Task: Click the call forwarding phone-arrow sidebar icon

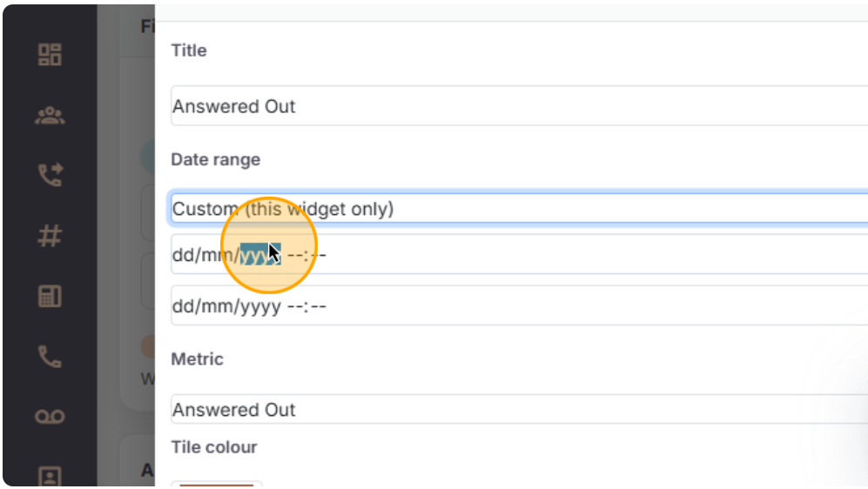Action: [x=50, y=175]
